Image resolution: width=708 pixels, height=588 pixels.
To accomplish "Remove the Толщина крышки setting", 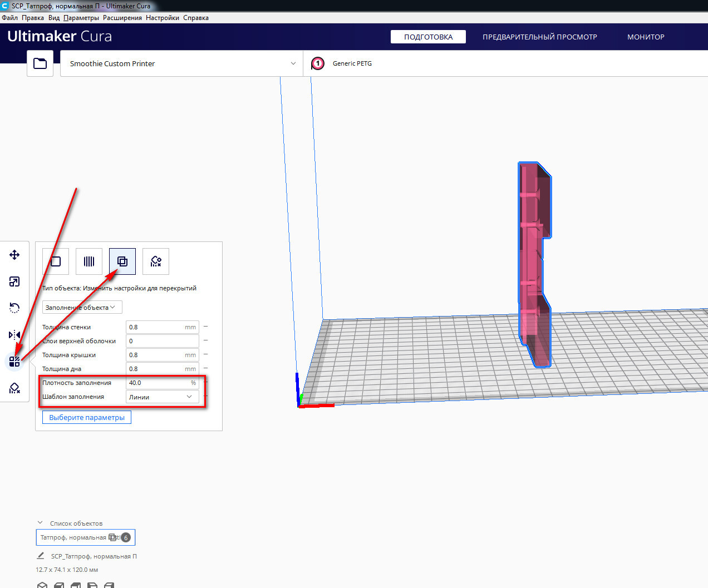I will tap(205, 354).
